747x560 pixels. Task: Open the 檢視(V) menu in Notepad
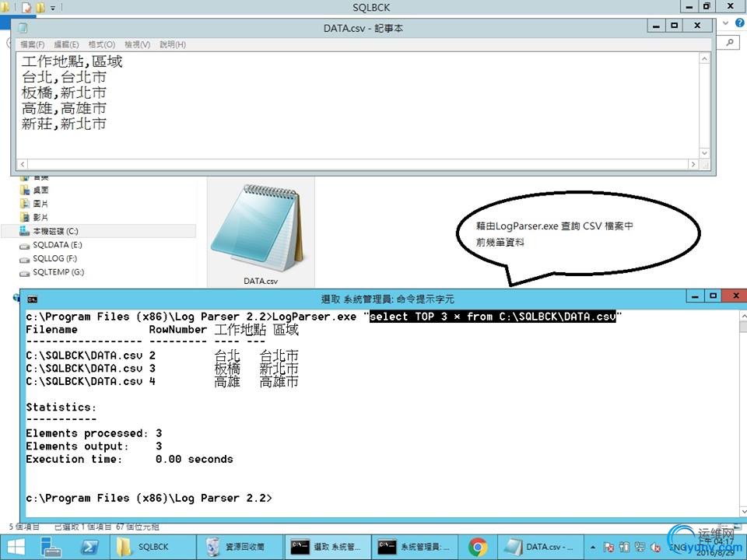click(137, 44)
